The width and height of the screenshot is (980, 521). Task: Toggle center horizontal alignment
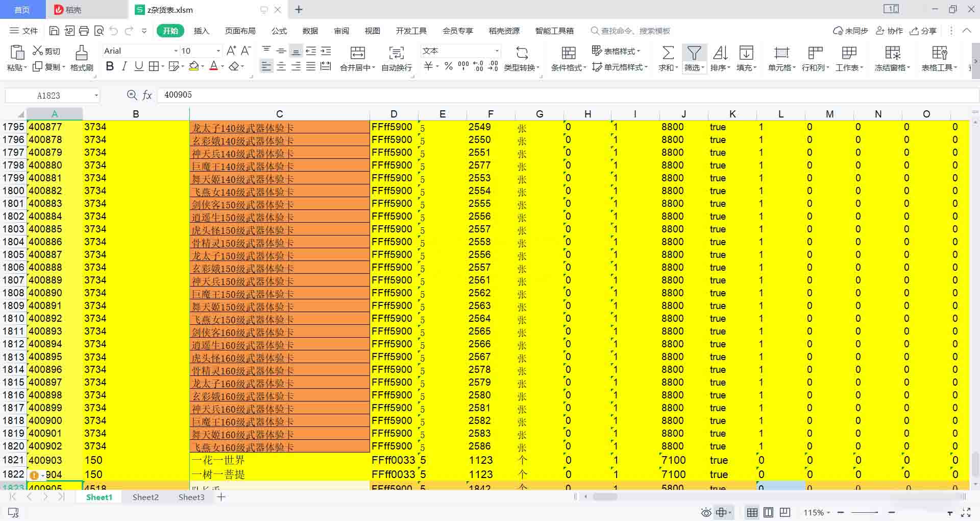[x=281, y=66]
